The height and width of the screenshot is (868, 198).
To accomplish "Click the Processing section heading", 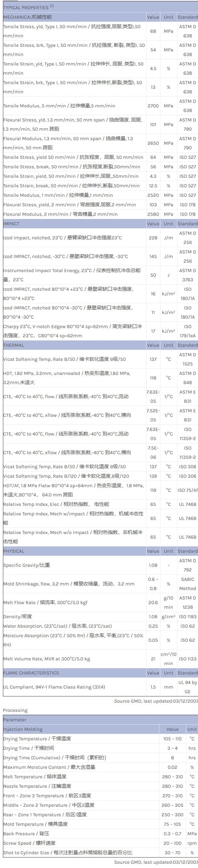I will point(15,710).
